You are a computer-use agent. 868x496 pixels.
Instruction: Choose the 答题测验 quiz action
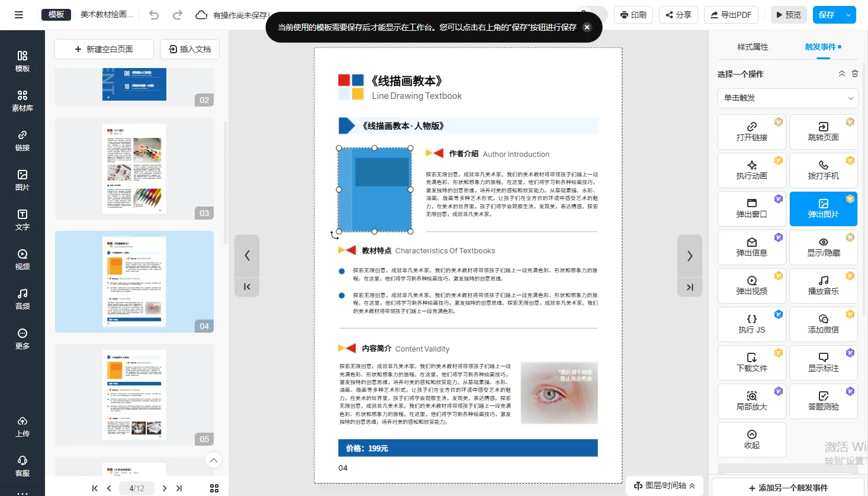[x=824, y=401]
